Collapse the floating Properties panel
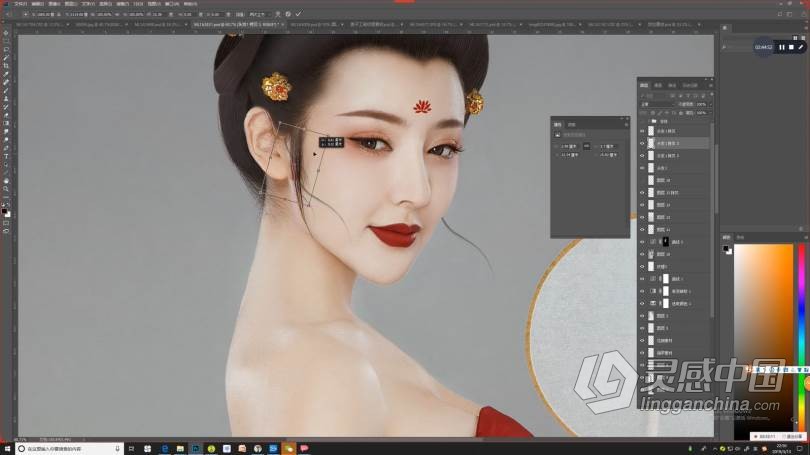Screen dimensions: 810x455 point(621,119)
